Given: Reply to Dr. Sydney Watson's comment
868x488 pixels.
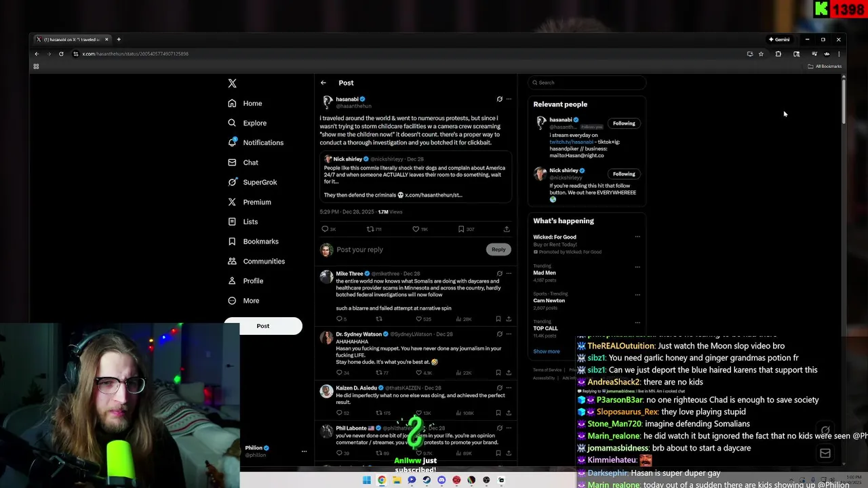Looking at the screenshot, I should click(340, 373).
